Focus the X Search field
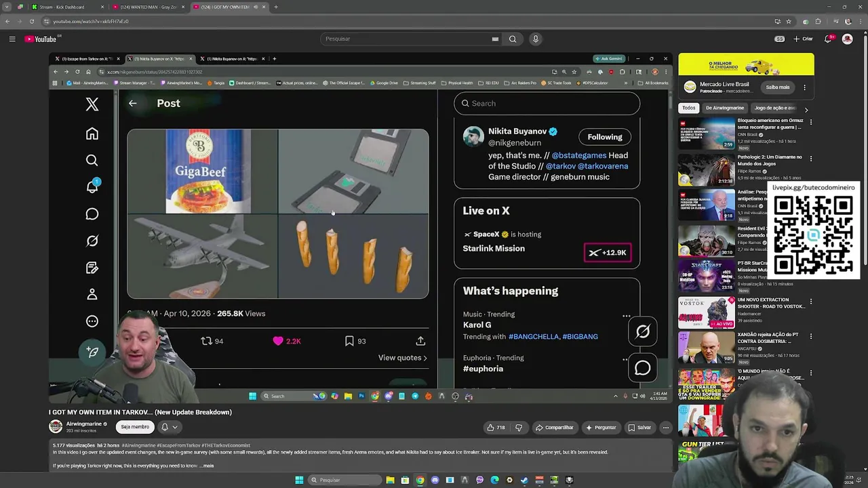 547,104
